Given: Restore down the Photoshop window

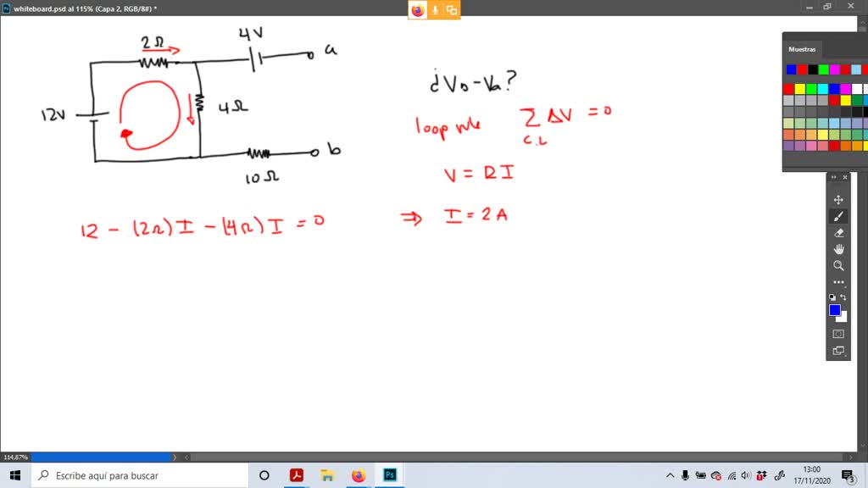Looking at the screenshot, I should point(827,7).
